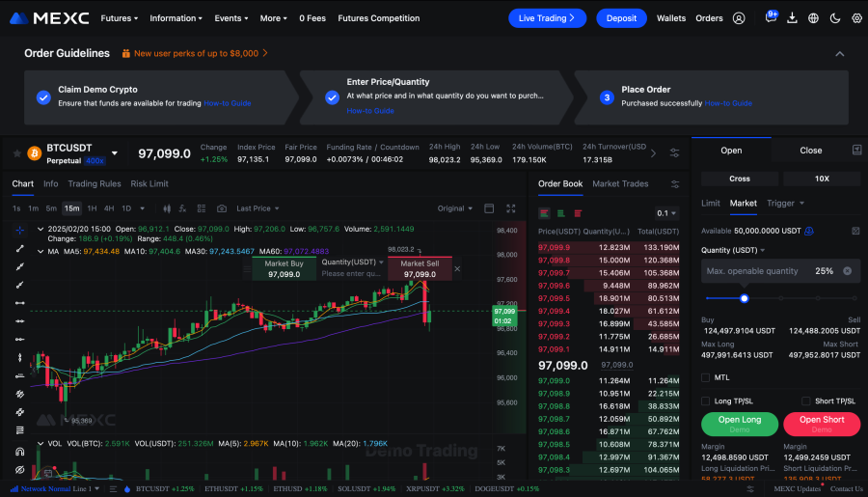The height and width of the screenshot is (497, 868).
Task: Hide all drawings with eye icon
Action: (20, 470)
